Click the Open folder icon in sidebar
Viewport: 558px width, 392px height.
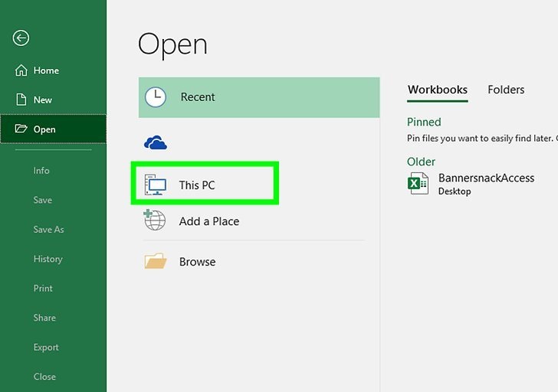point(21,129)
